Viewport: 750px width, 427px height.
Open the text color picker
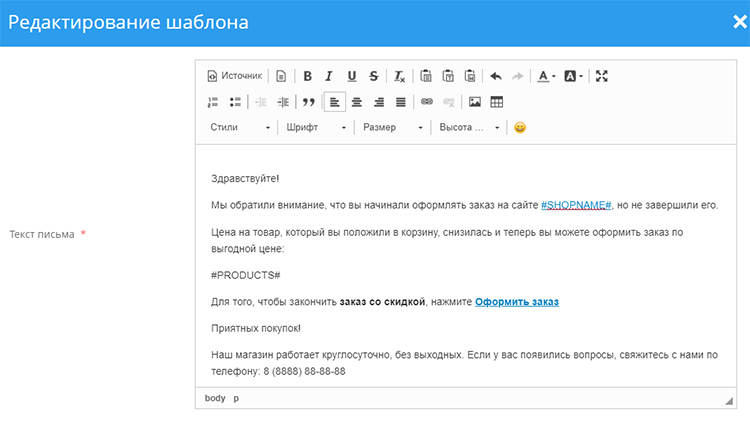click(546, 76)
